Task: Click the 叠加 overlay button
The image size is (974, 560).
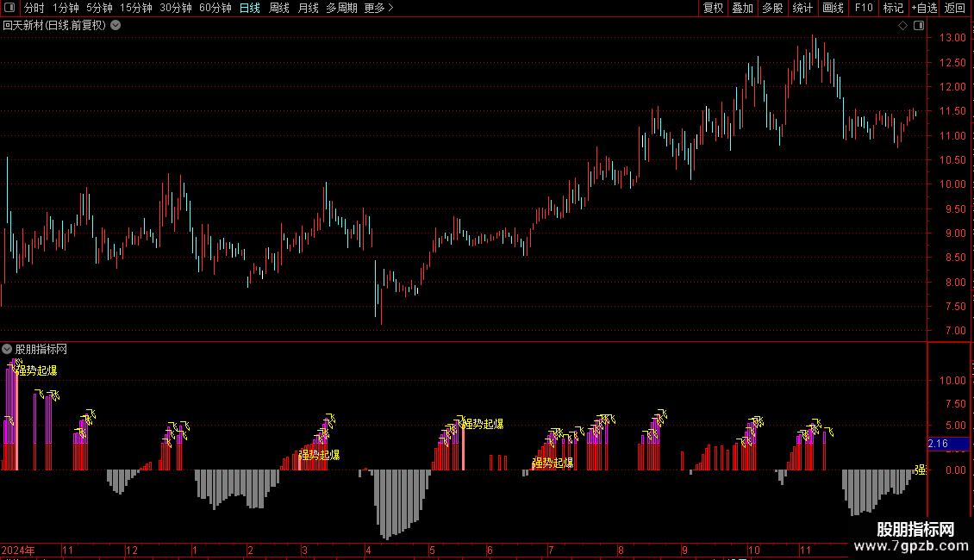Action: point(742,8)
